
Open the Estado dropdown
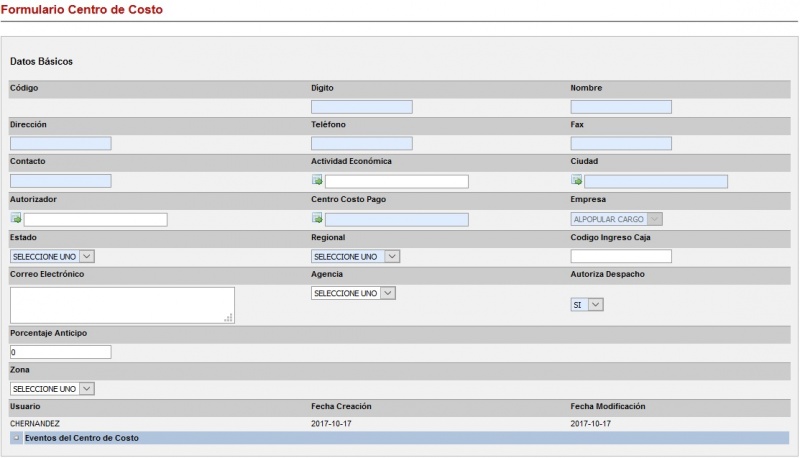[x=52, y=257]
